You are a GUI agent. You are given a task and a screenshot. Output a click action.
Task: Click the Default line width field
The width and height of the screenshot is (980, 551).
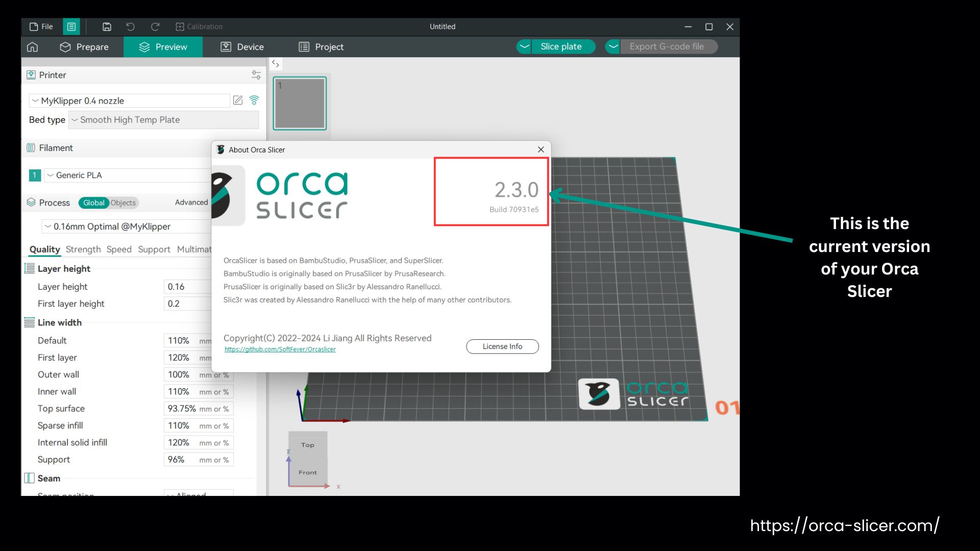click(x=187, y=340)
